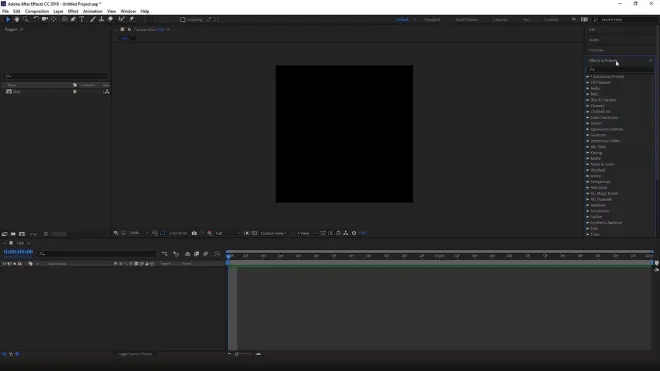
Task: Select the Zoom magnifier tool
Action: tap(25, 19)
